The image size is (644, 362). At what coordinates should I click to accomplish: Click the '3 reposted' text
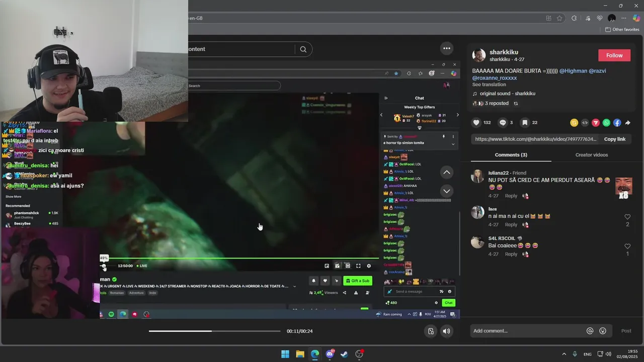[x=497, y=104]
